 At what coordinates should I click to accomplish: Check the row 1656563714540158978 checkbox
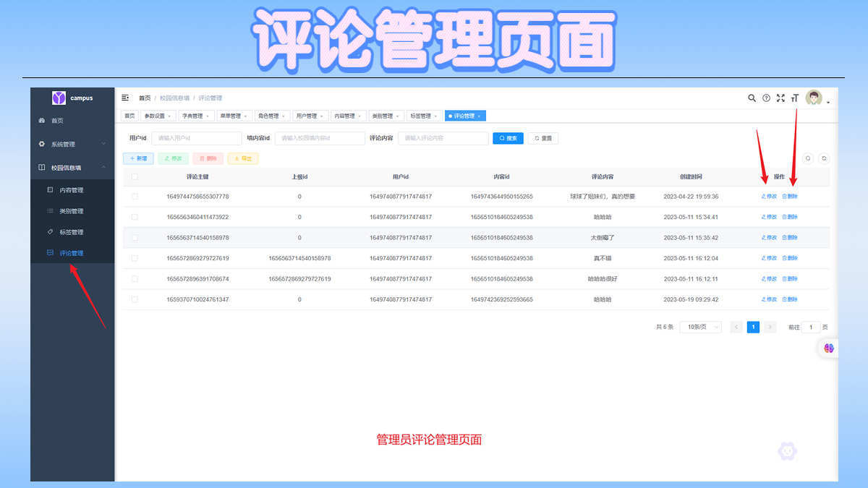point(135,238)
